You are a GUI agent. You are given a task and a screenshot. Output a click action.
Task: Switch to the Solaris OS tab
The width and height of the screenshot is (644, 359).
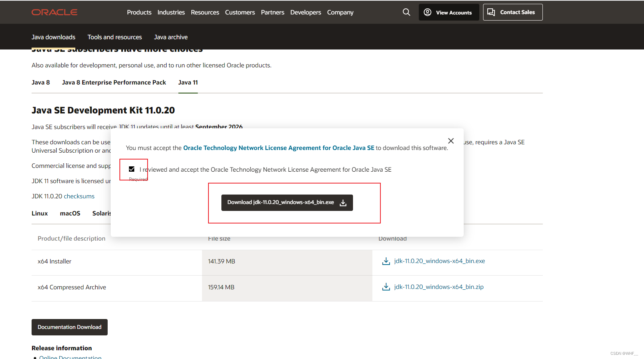click(102, 213)
